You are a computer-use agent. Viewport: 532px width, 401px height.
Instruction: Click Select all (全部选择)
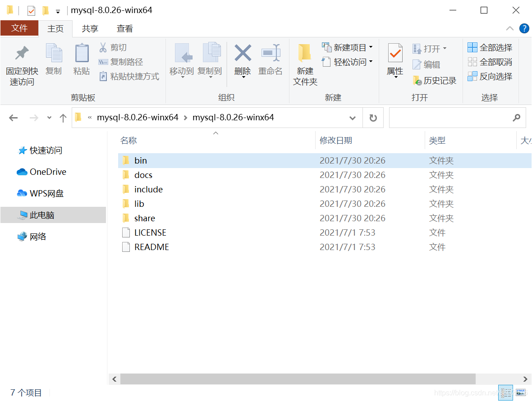tap(490, 47)
